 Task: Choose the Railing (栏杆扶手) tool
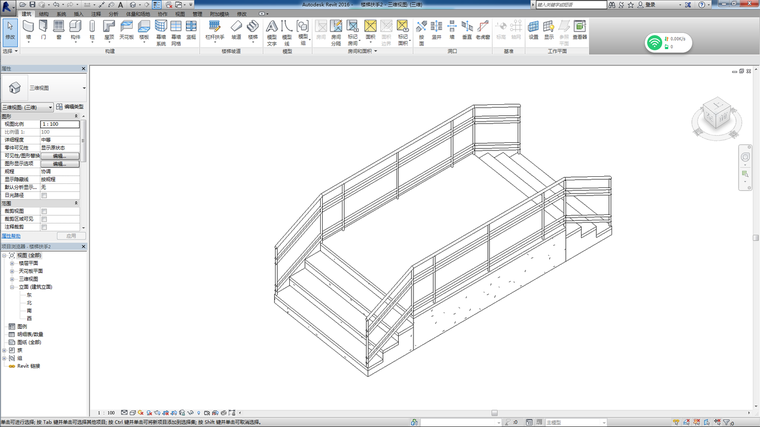(214, 31)
